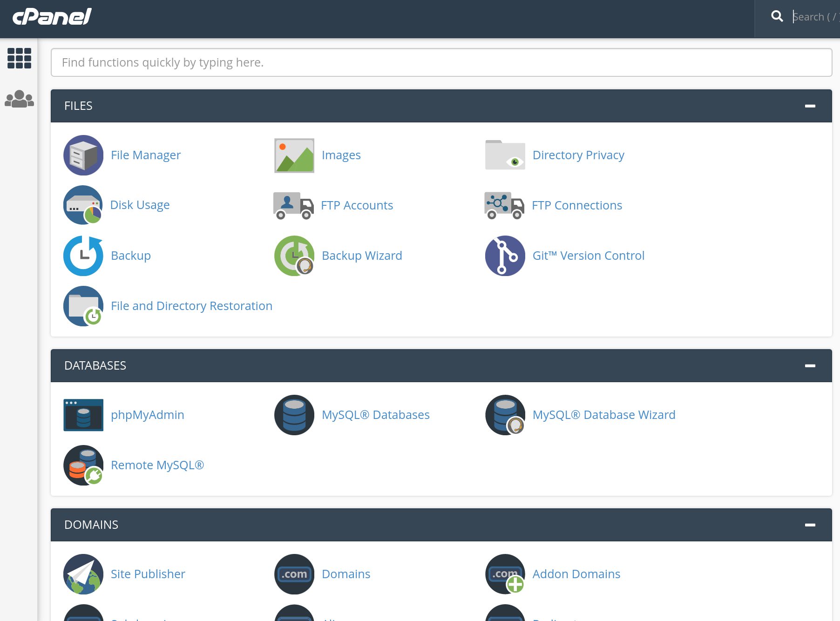Click the Backup clock icon
840x621 pixels.
[x=83, y=256]
